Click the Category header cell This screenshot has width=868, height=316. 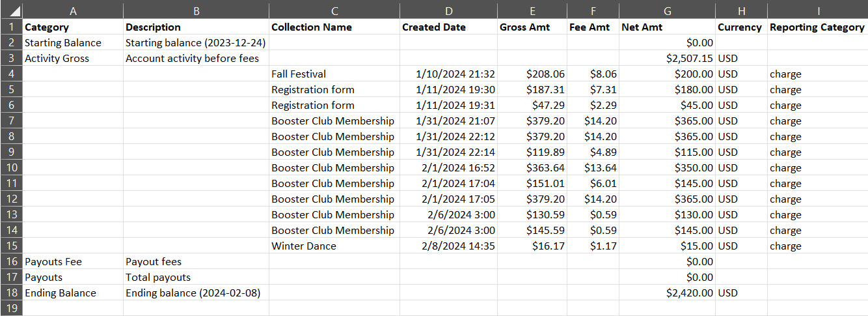[73, 27]
